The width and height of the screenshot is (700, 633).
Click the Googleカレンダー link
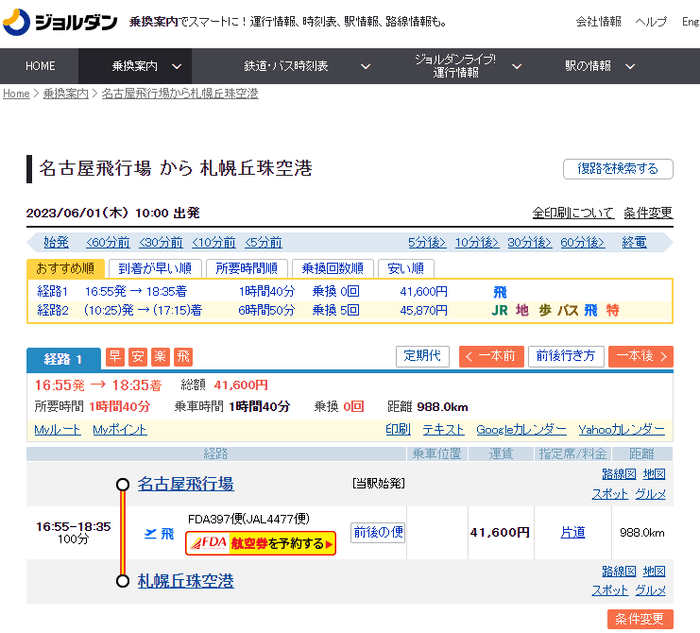[x=521, y=429]
